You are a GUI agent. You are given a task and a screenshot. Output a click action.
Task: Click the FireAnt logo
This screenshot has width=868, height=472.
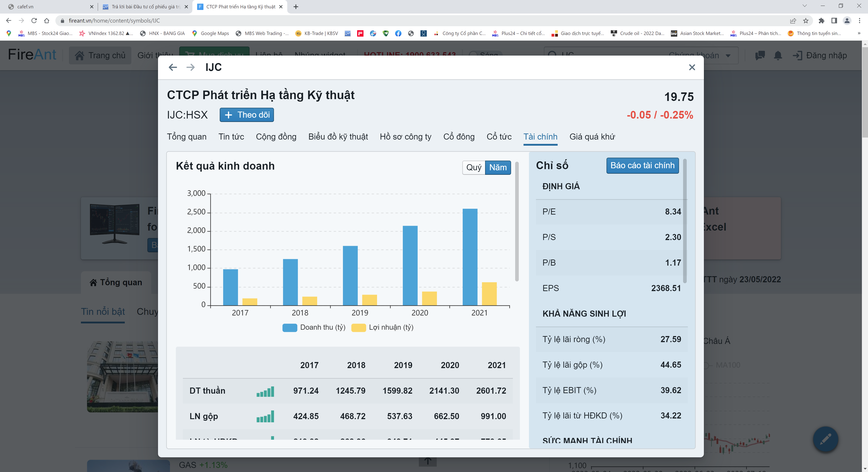pyautogui.click(x=32, y=54)
